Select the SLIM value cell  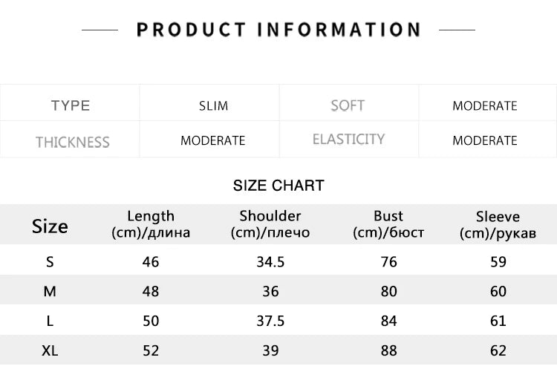click(214, 105)
